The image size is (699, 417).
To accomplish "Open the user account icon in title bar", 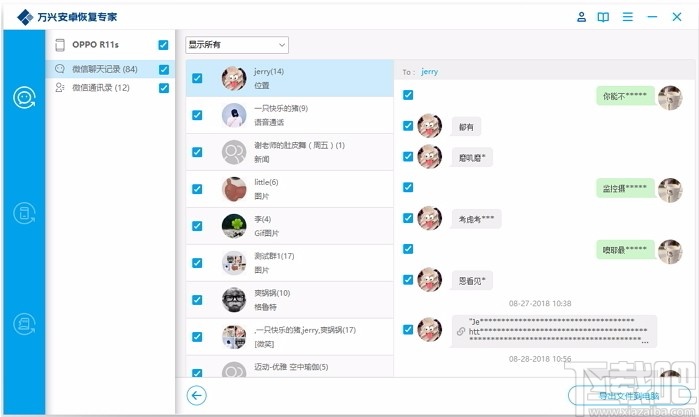I will coord(581,17).
